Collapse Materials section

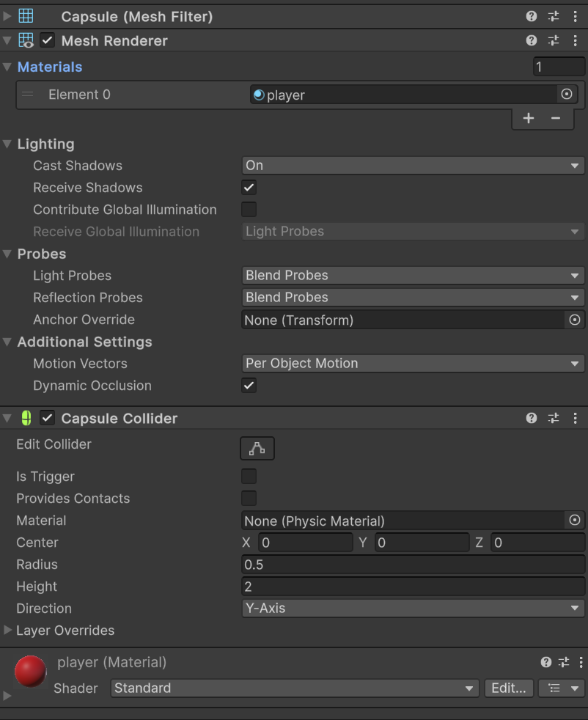tap(7, 67)
